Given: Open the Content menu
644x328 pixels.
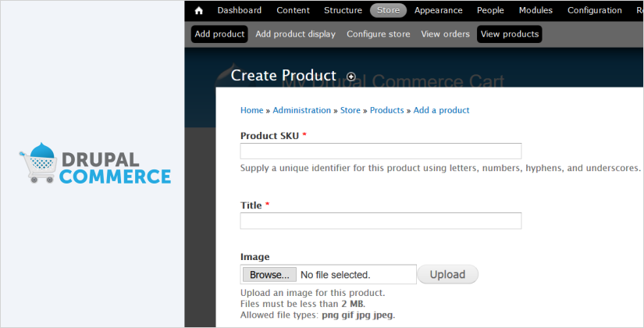Looking at the screenshot, I should (x=293, y=11).
